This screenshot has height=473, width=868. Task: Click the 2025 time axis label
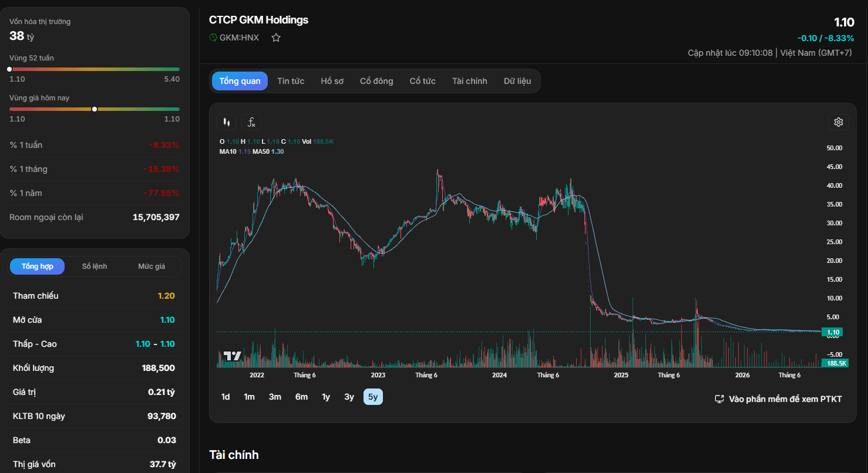(621, 375)
